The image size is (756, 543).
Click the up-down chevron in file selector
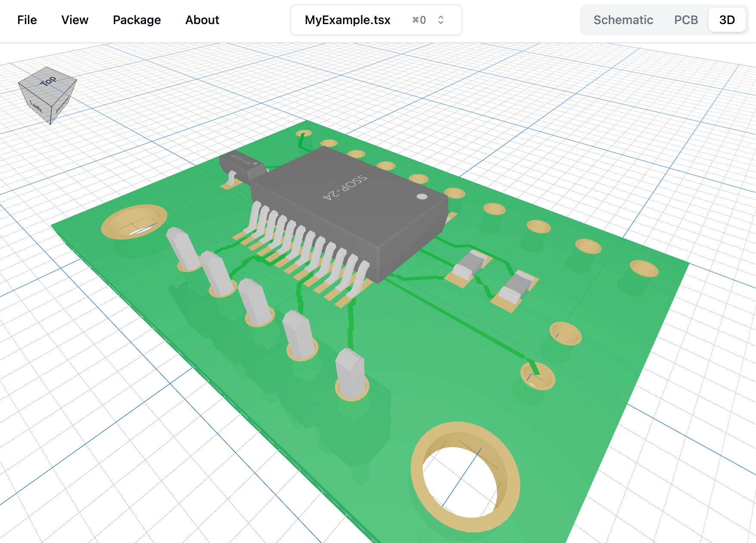pyautogui.click(x=440, y=20)
